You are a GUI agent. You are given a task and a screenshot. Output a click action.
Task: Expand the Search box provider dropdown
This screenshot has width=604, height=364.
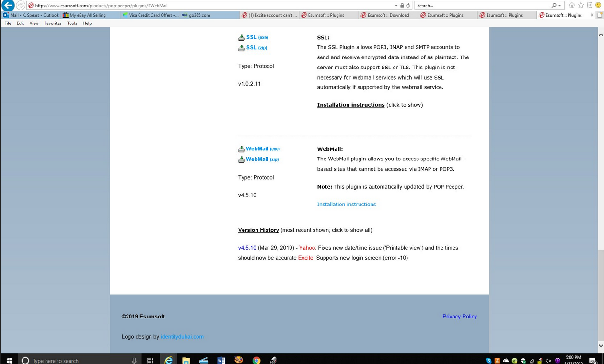pyautogui.click(x=560, y=5)
